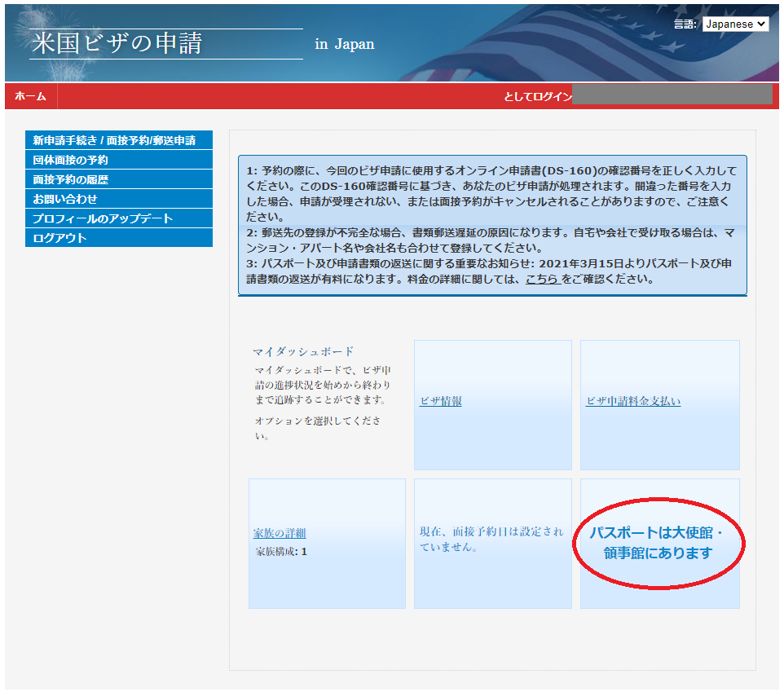Click the 現在、面接予約日は設定されていません text
The image size is (784, 692).
click(x=491, y=539)
